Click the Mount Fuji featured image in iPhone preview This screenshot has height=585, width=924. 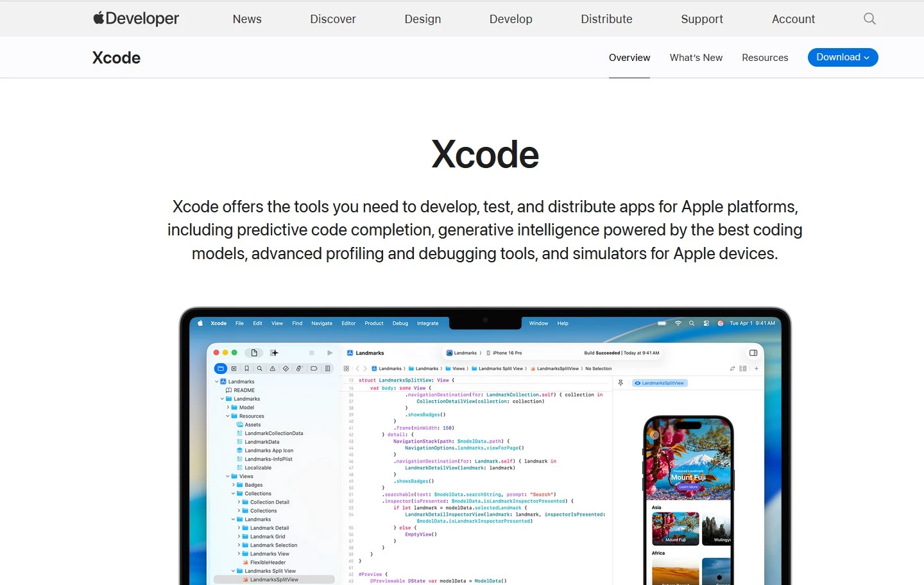(689, 459)
